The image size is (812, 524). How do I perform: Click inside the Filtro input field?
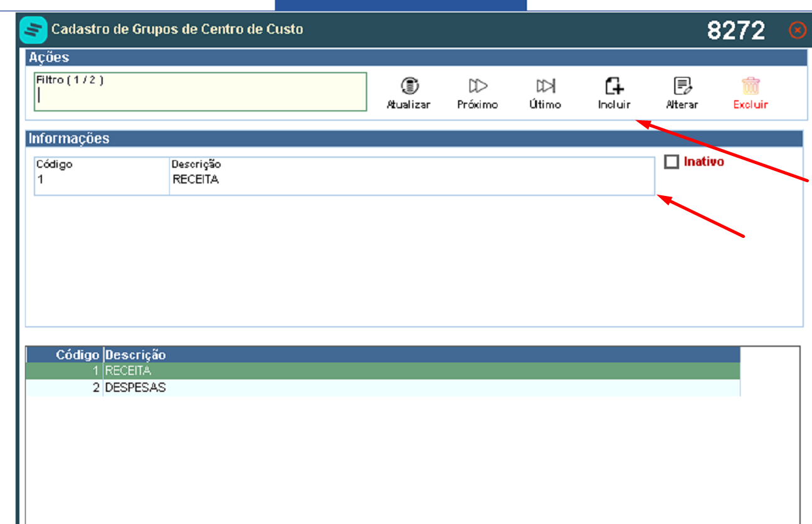pos(200,92)
